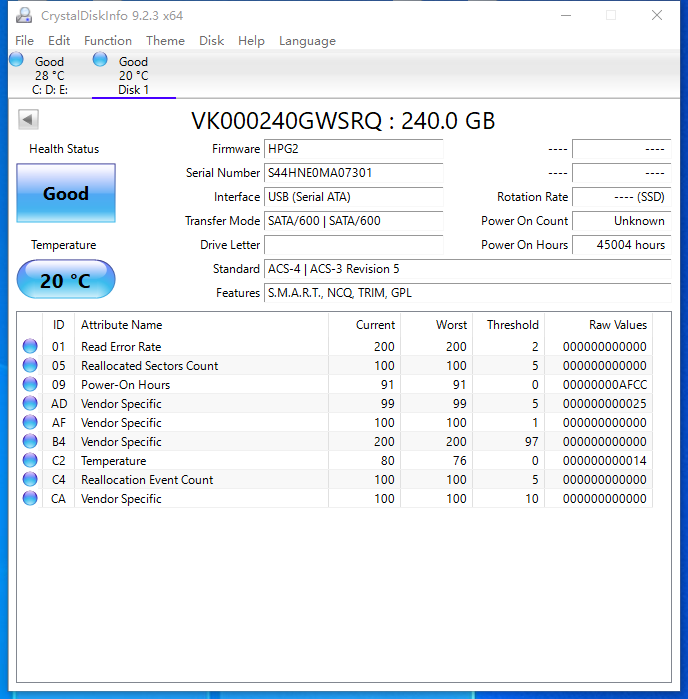The image size is (688, 699).
Task: Click status orb for Reallocated Sectors Count
Action: (x=30, y=365)
